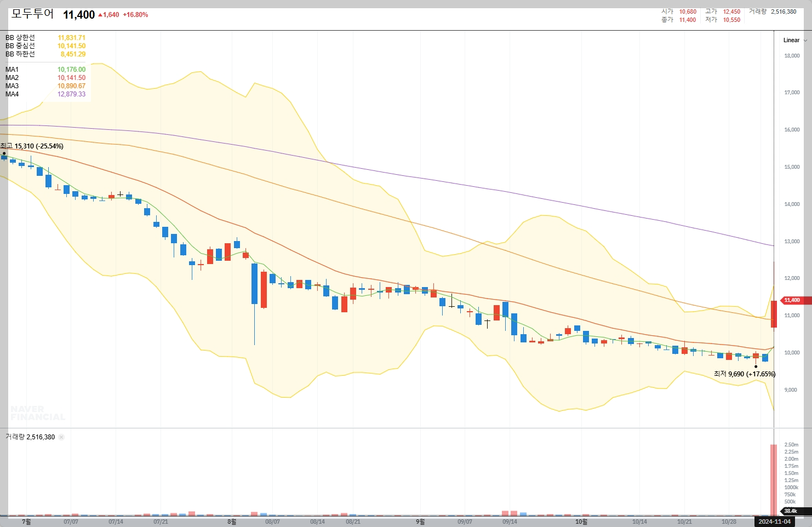This screenshot has height=527, width=812.
Task: Click the 9월 date axis label
Action: (x=420, y=522)
